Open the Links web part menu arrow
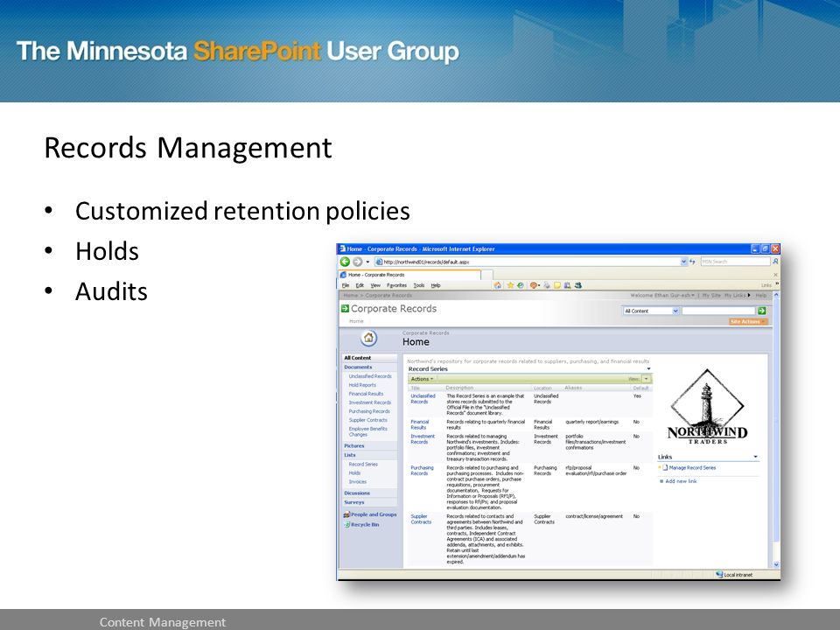This screenshot has width=840, height=630. 755,457
